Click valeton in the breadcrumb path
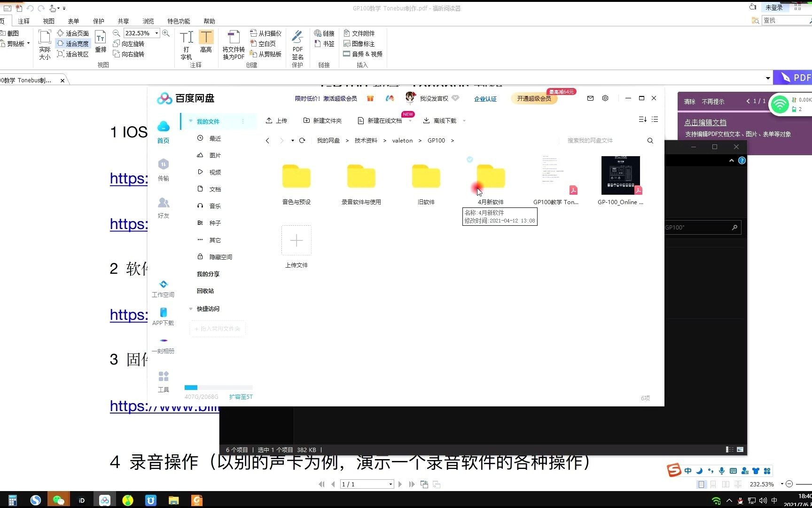This screenshot has width=812, height=508. coord(402,141)
